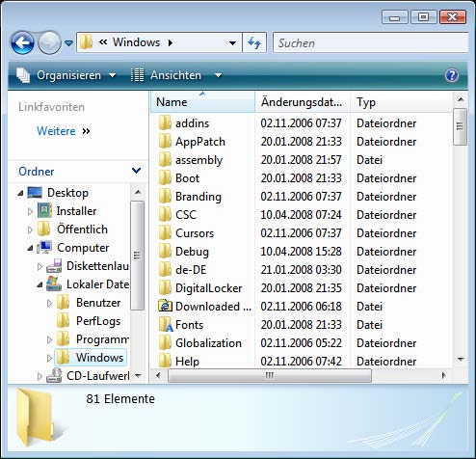Image resolution: width=476 pixels, height=459 pixels.
Task: Select the de-DE folder icon
Action: tap(165, 269)
